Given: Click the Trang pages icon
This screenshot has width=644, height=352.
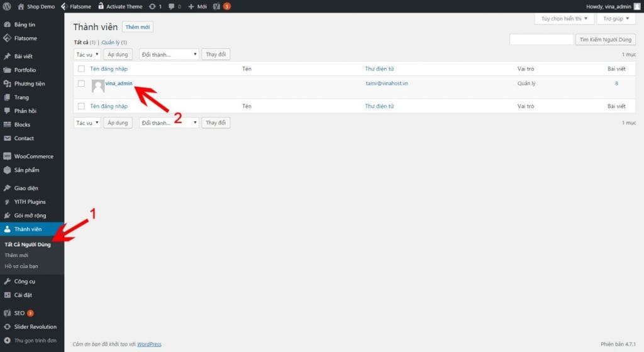Looking at the screenshot, I should [x=7, y=97].
